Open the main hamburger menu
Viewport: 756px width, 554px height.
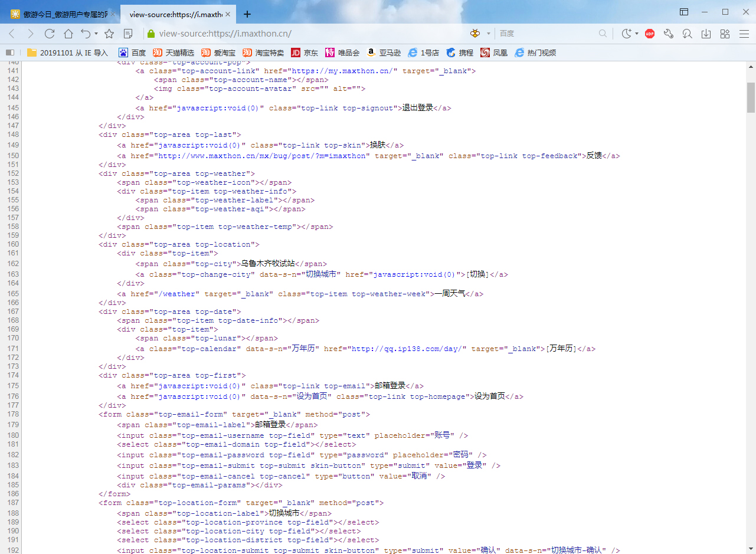pyautogui.click(x=744, y=34)
